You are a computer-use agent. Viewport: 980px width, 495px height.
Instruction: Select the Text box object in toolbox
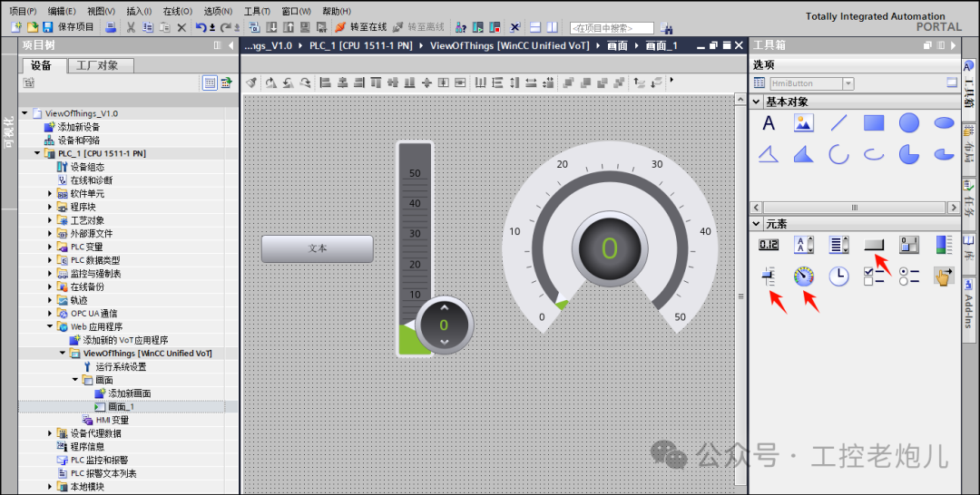pyautogui.click(x=769, y=123)
